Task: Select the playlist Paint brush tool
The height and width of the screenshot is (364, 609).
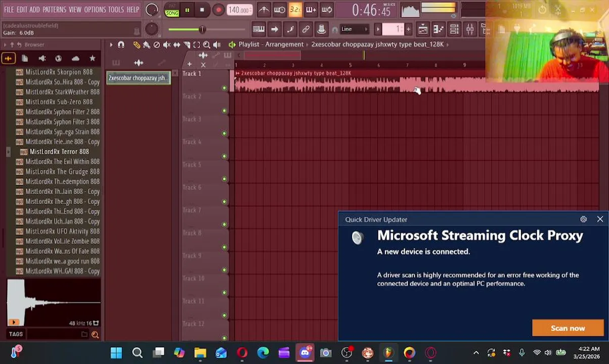Action: pos(147,44)
